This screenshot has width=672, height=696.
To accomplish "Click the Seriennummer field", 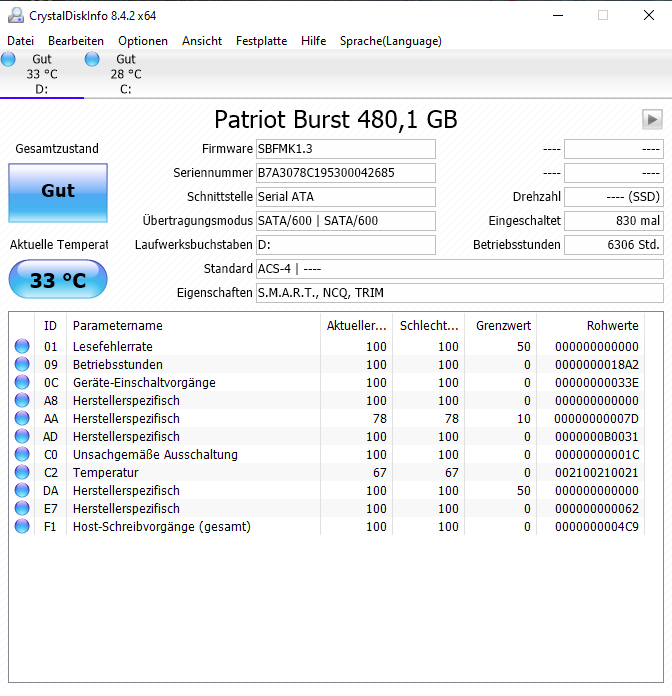I will [346, 173].
